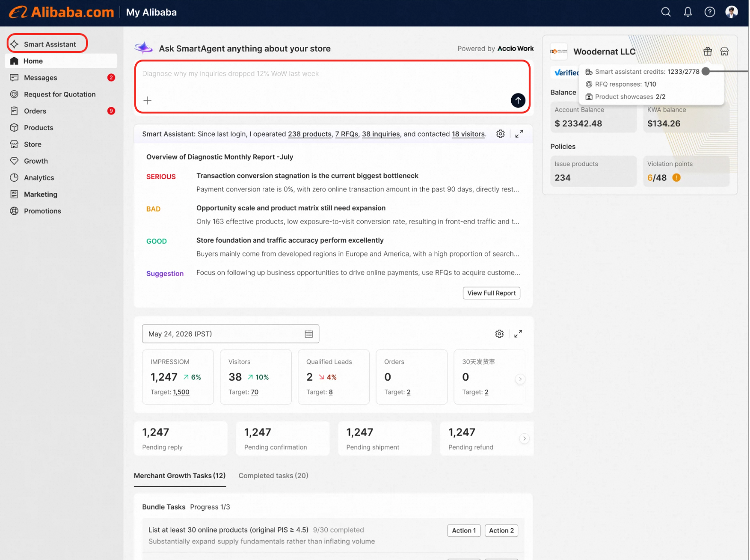Image resolution: width=750 pixels, height=560 pixels.
Task: Click the Store sidebar icon
Action: point(14,144)
